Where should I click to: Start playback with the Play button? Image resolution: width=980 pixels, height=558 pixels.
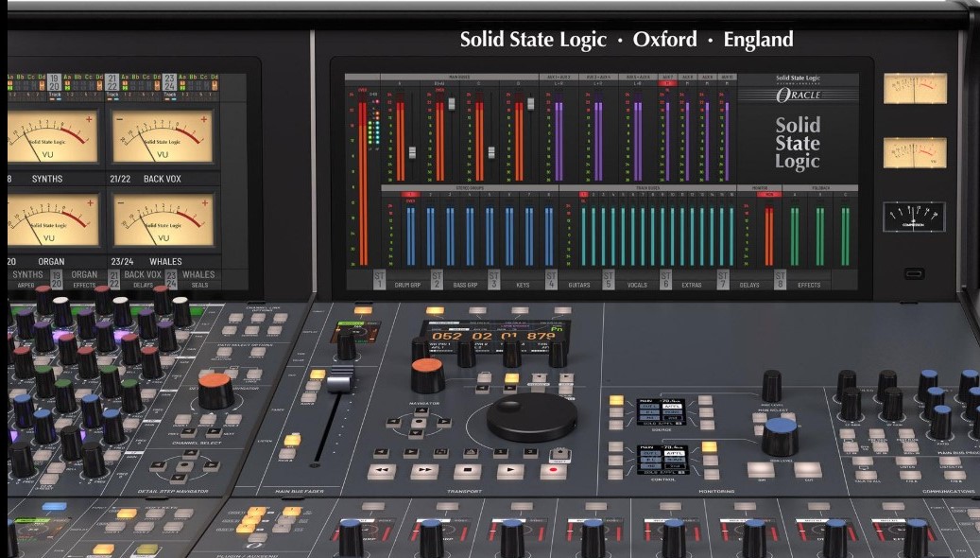(x=510, y=470)
